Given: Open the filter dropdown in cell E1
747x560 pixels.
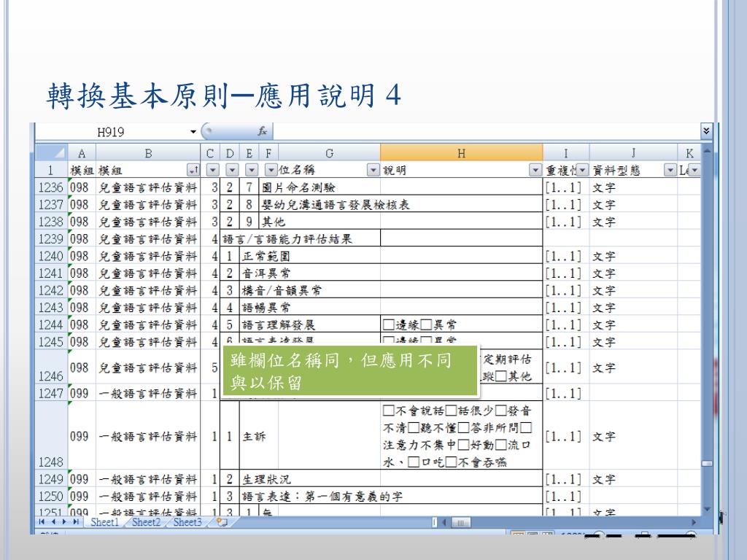Looking at the screenshot, I should (252, 170).
